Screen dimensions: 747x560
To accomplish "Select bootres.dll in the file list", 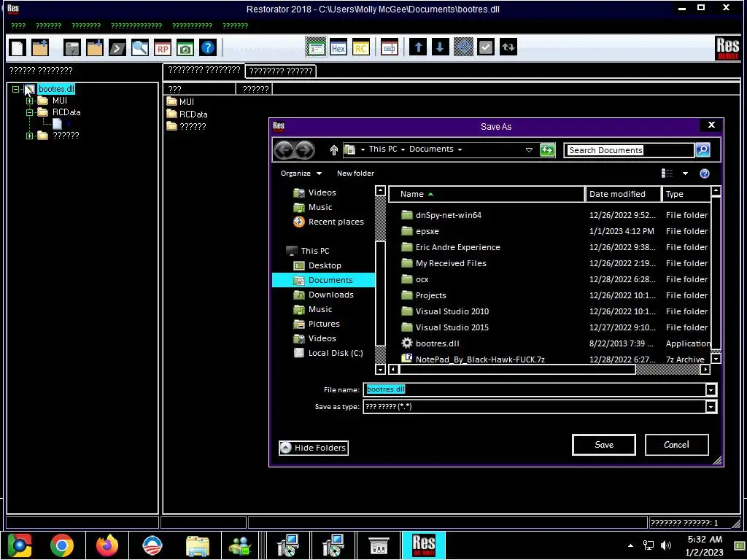I will [438, 344].
